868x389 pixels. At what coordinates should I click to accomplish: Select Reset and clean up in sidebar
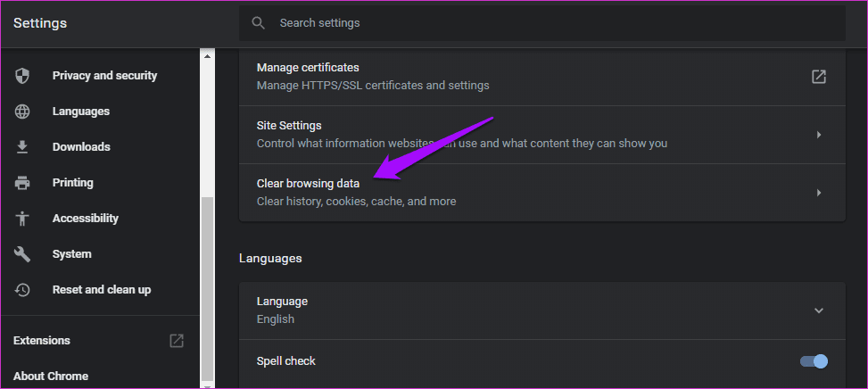tap(102, 289)
